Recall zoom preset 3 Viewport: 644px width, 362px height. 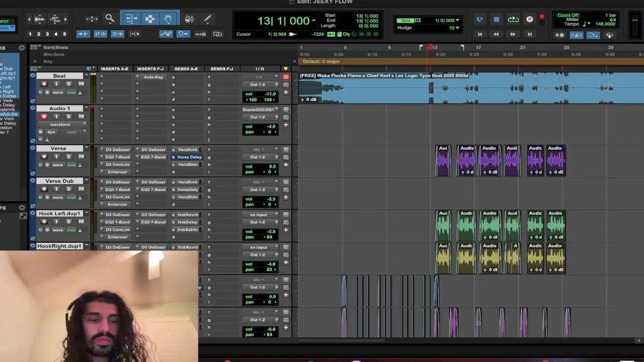[47, 34]
